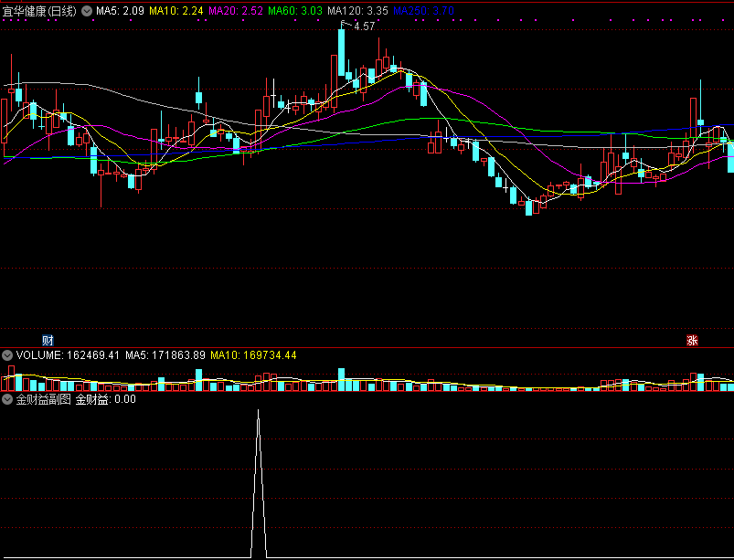Open the VOLUME panel dropdown arrow
Image resolution: width=734 pixels, height=560 pixels.
click(7, 355)
